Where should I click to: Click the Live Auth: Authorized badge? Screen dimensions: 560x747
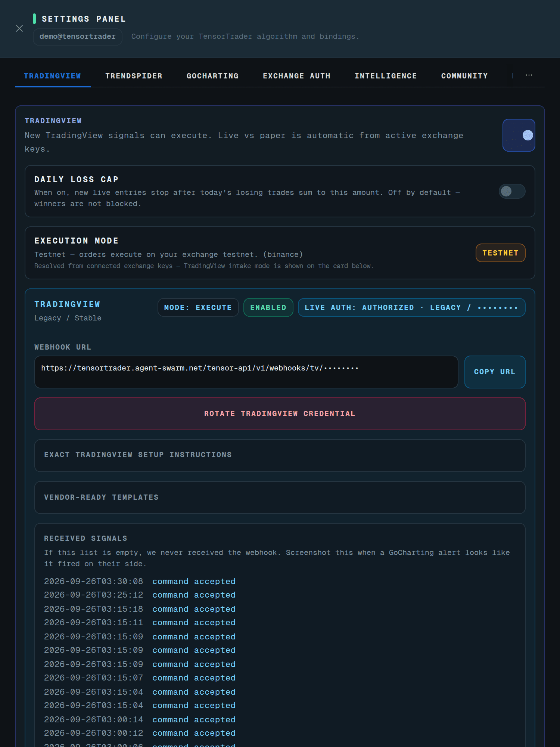tap(411, 307)
